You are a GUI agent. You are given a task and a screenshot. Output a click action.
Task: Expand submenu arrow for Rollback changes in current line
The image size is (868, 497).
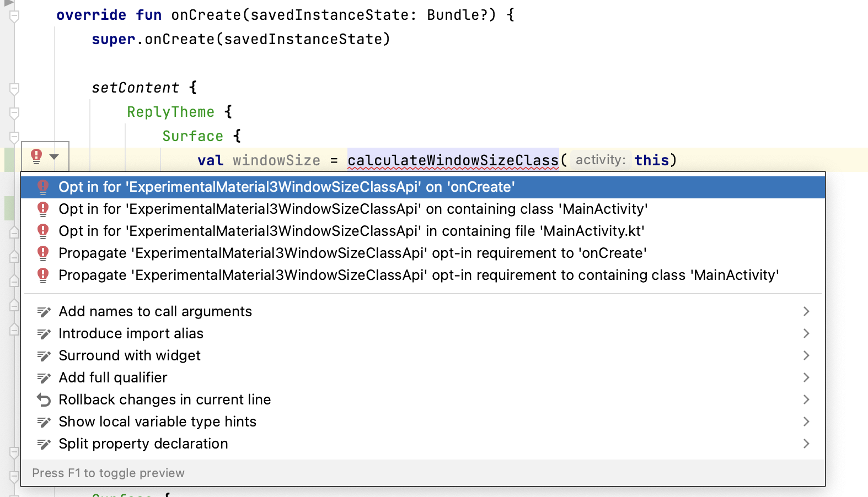point(806,400)
